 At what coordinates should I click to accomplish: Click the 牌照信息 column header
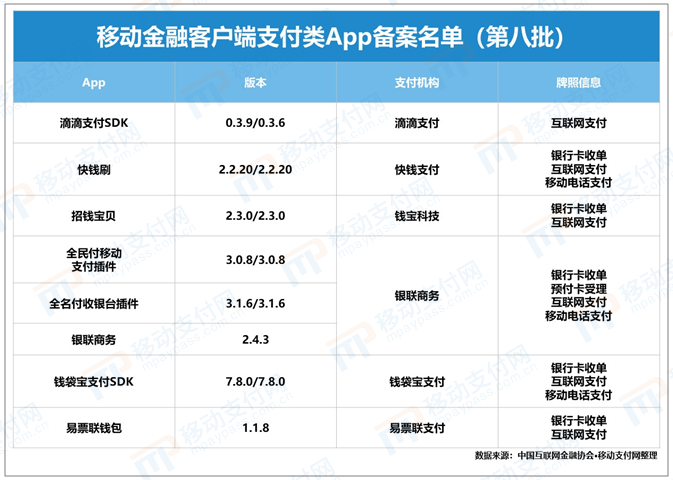[x=579, y=82]
